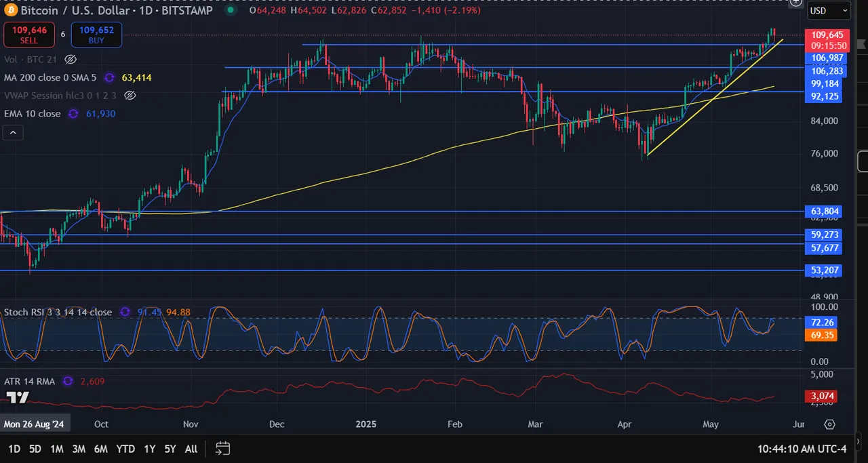
Task: Click the Mon 26 Aug '24 date label
Action: pos(35,424)
